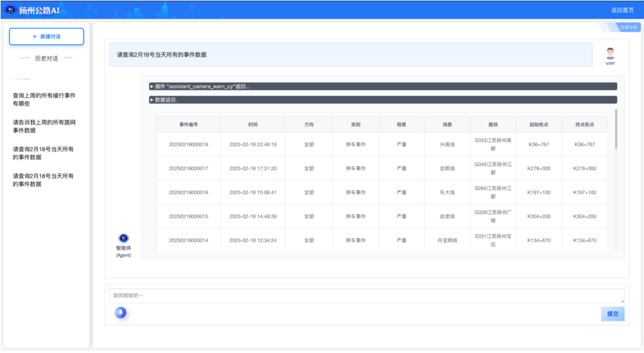The image size is (644, 353).
Task: Select event number 20250218000015 cell
Action: [x=188, y=216]
